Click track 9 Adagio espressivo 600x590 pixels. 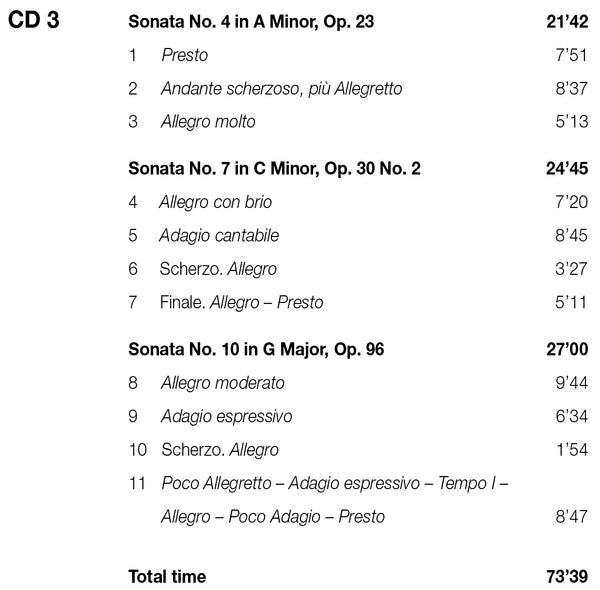(226, 416)
